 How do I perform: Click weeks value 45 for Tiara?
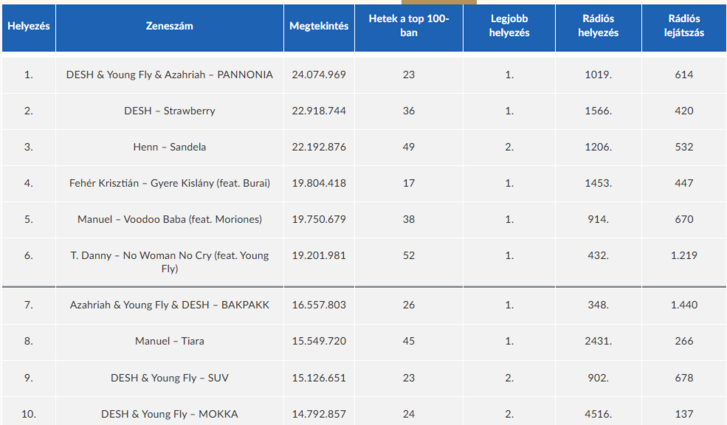tap(408, 341)
